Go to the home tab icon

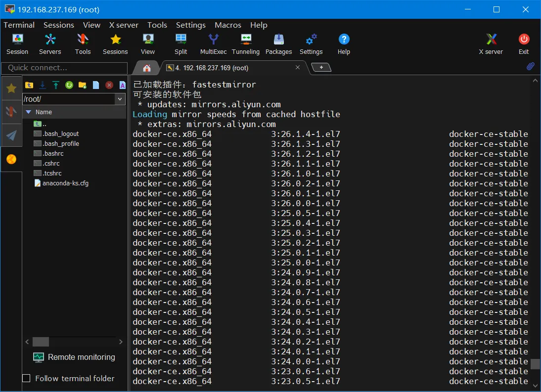point(147,68)
